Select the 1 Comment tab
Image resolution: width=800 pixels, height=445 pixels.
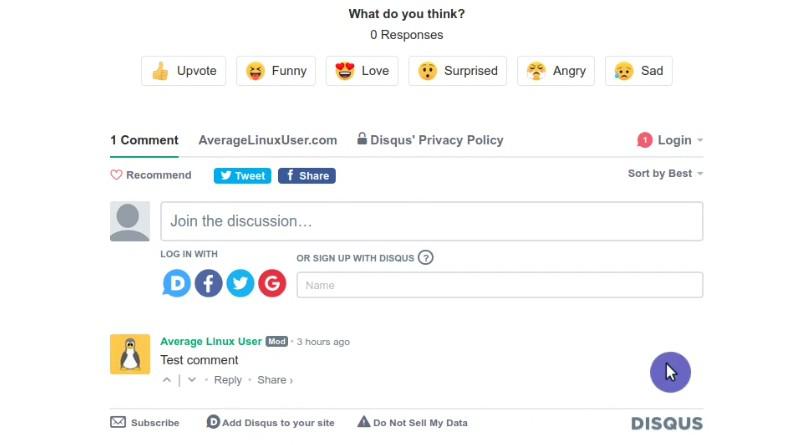coord(144,140)
